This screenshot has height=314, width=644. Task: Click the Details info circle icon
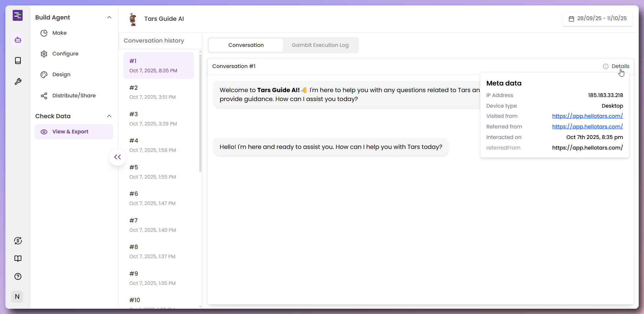point(606,66)
